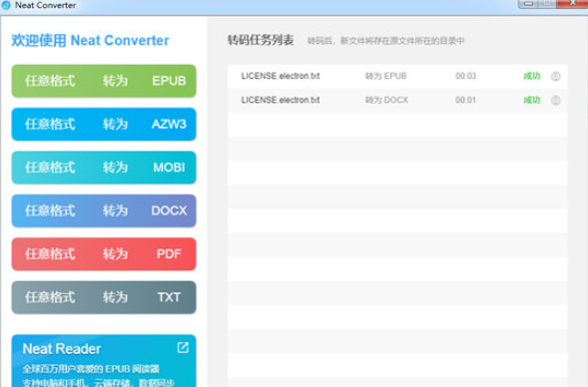588x387 pixels.
Task: Select LICENSE.electron.txt in the DOCX row
Action: click(281, 100)
